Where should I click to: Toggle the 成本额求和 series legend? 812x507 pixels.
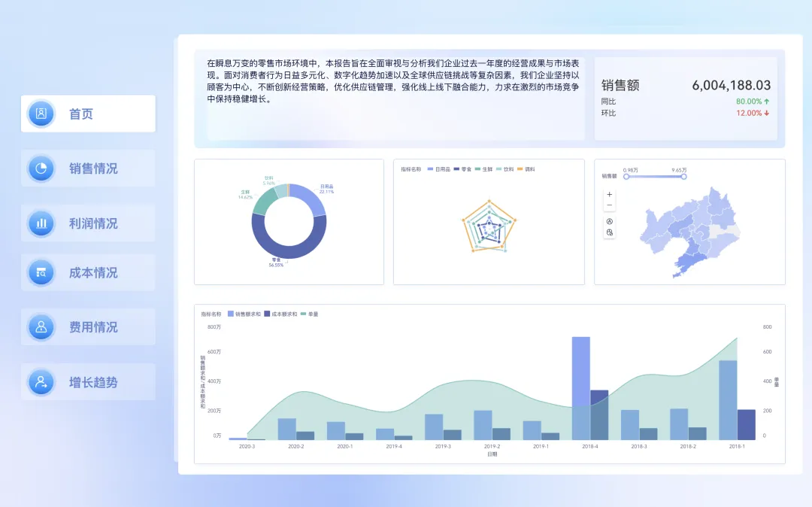[280, 314]
